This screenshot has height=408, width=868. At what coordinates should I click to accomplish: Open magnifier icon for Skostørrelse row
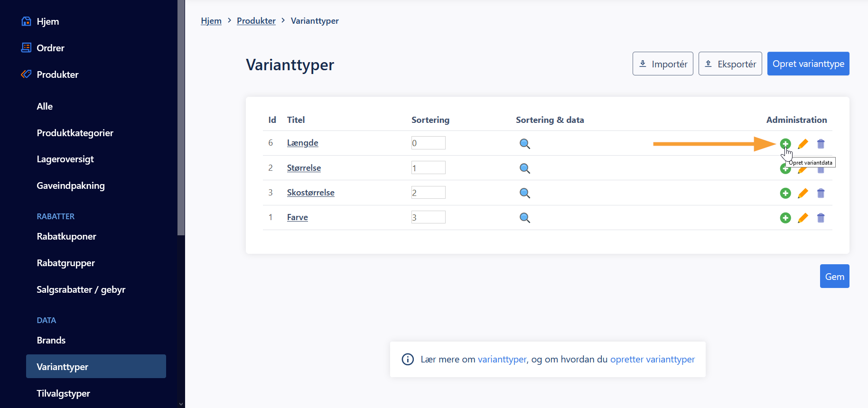click(525, 193)
